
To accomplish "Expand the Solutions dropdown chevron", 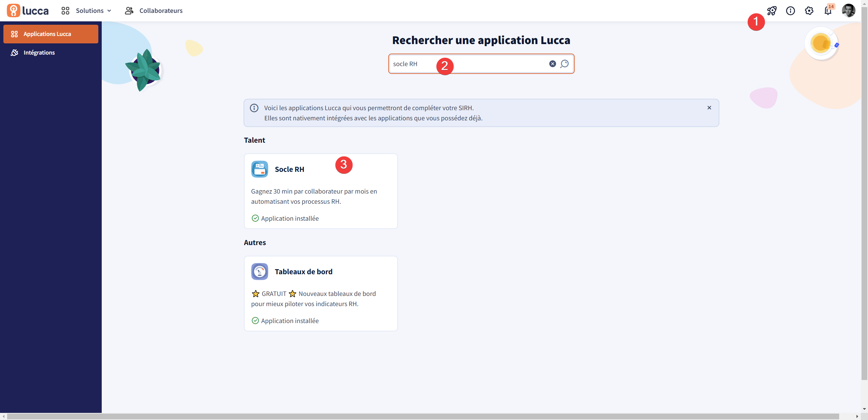I will [109, 11].
